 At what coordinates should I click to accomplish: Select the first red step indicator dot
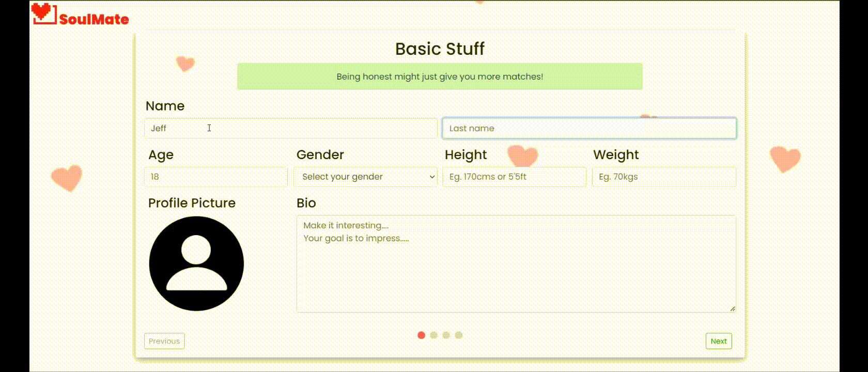421,335
